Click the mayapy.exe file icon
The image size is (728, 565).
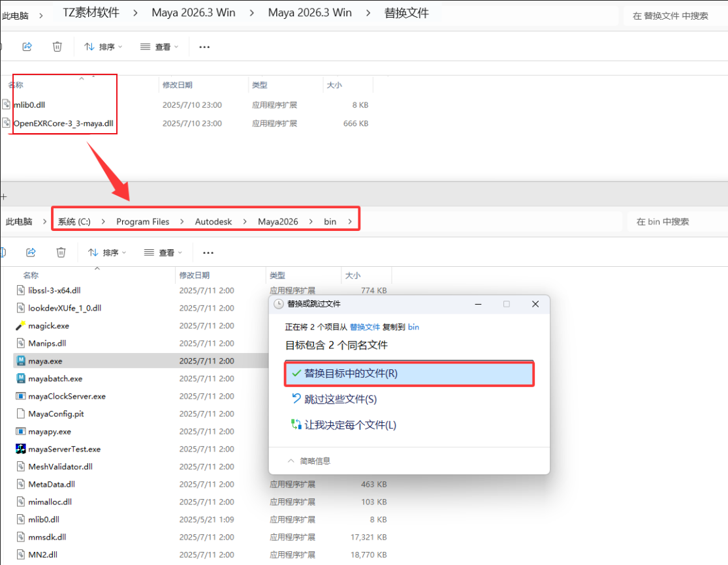[20, 431]
